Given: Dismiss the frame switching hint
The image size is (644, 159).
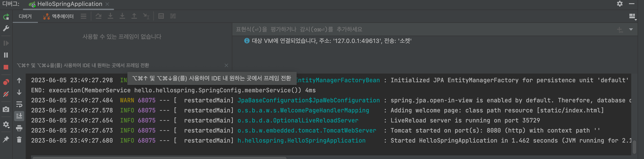Looking at the screenshot, I should click(x=226, y=65).
